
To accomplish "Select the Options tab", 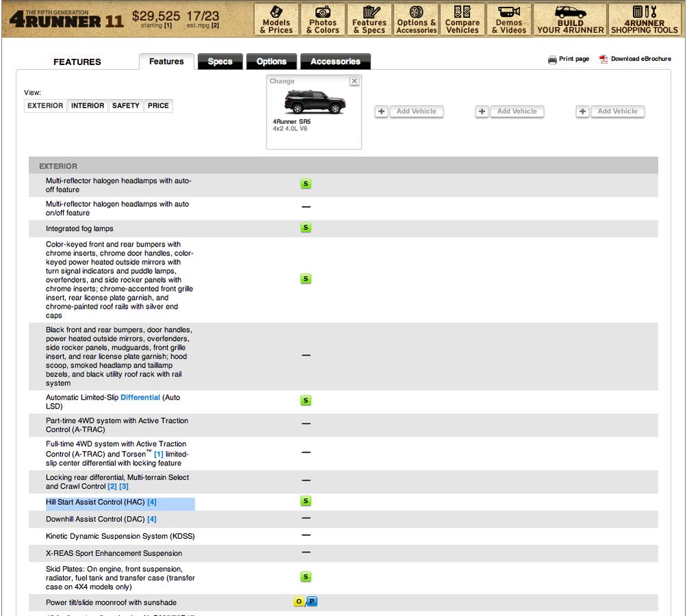I will tap(271, 62).
